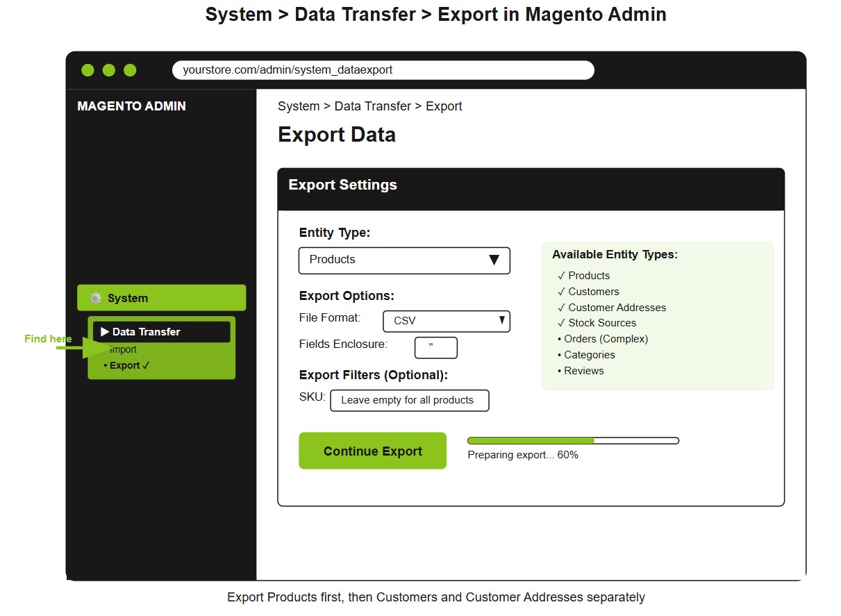Click Stock Sources in the entity list
This screenshot has height=616, width=841.
click(597, 323)
